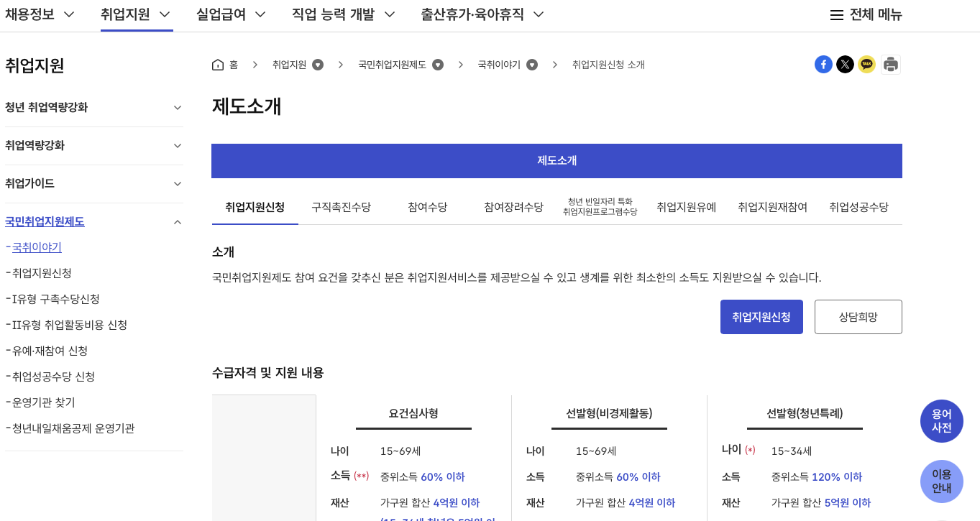Open the 용어사전 floating button

942,421
